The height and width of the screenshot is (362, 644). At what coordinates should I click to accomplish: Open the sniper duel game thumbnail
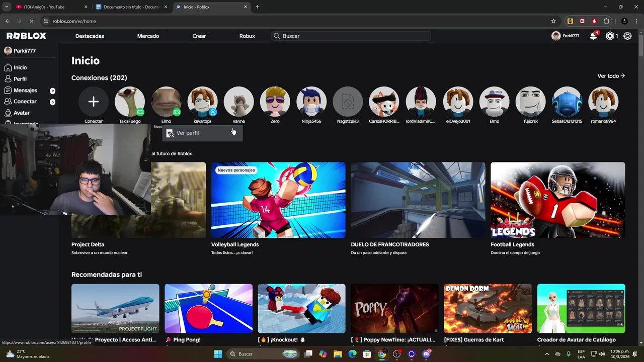418,200
